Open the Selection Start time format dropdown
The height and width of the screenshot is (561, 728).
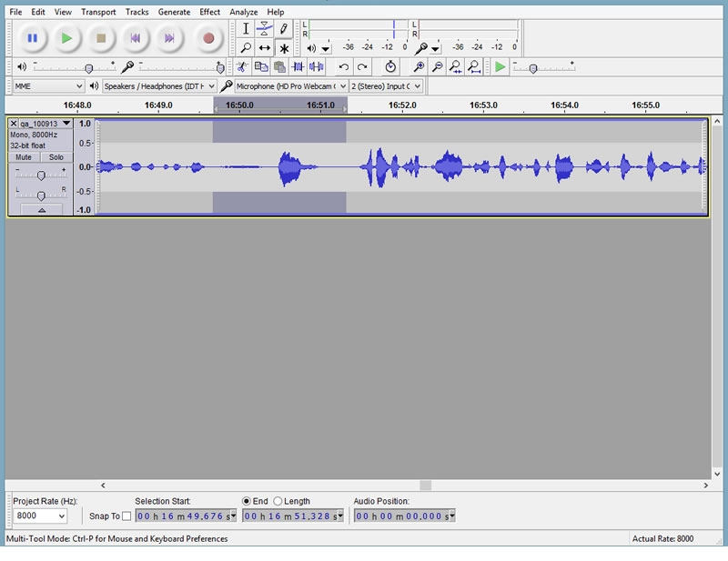point(233,516)
